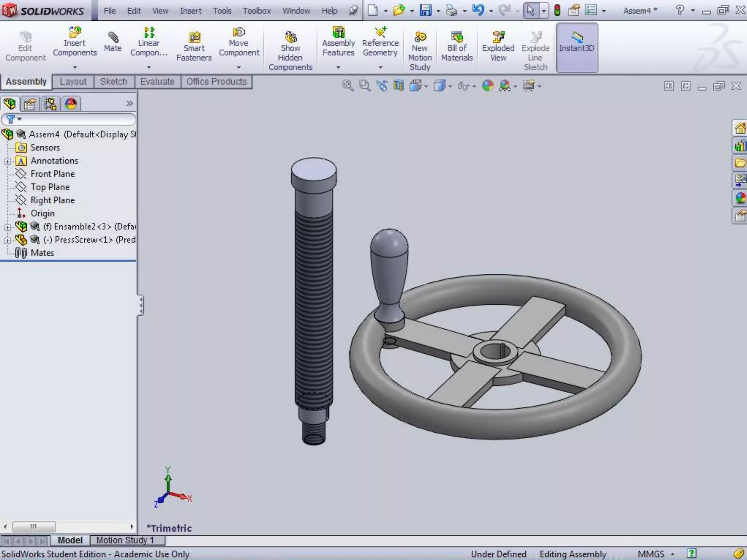The height and width of the screenshot is (560, 747).
Task: Expand the Annotations tree node
Action: pos(8,161)
